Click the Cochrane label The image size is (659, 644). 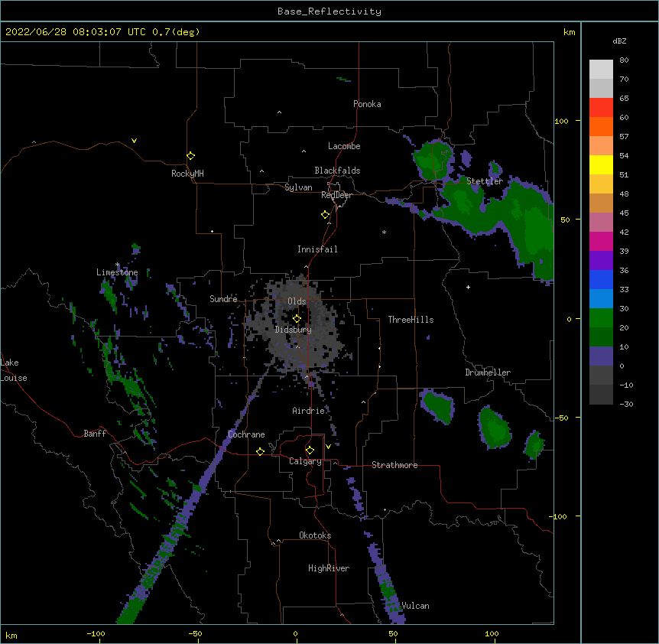pyautogui.click(x=246, y=434)
